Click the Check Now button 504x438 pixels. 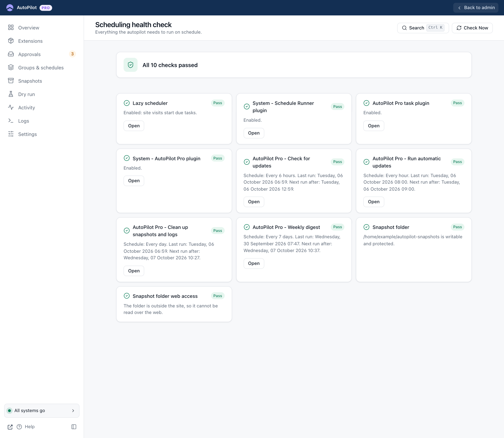click(472, 28)
